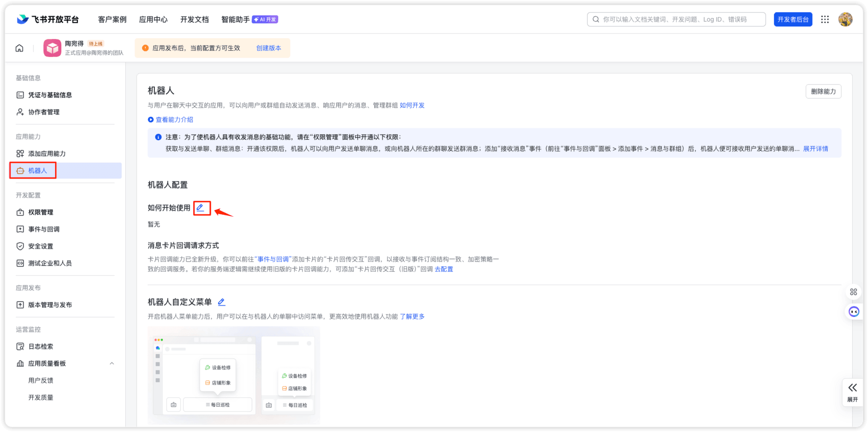Image resolution: width=868 pixels, height=432 pixels.
Task: Click the play icon before 查看能力介绍
Action: pos(151,120)
